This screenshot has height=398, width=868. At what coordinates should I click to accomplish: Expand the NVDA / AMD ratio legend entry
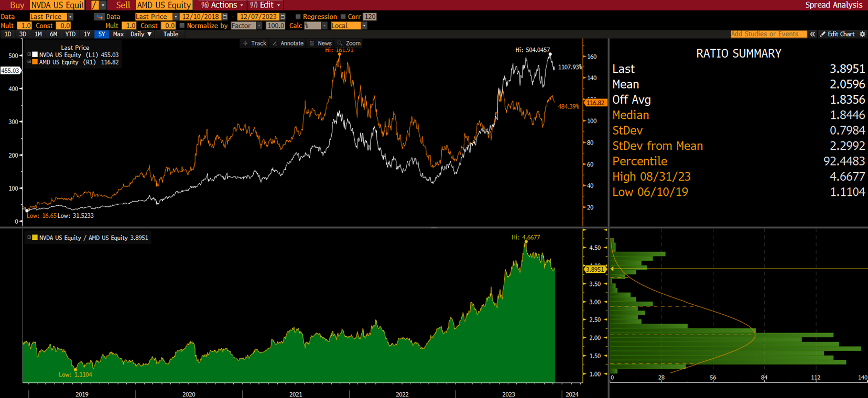[29, 237]
